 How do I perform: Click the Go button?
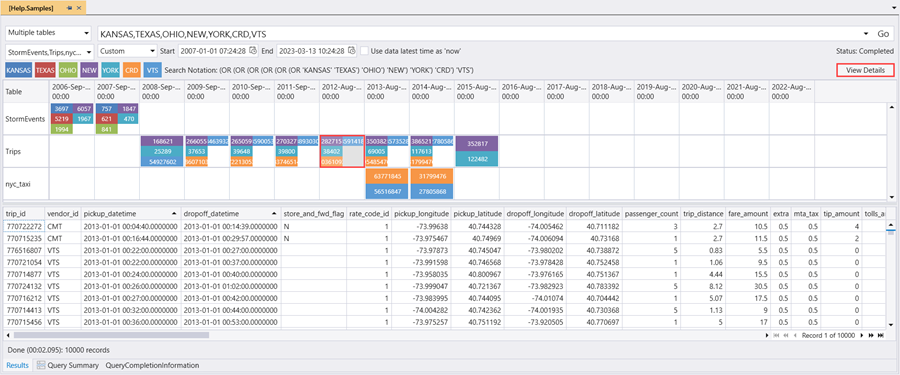click(x=883, y=33)
